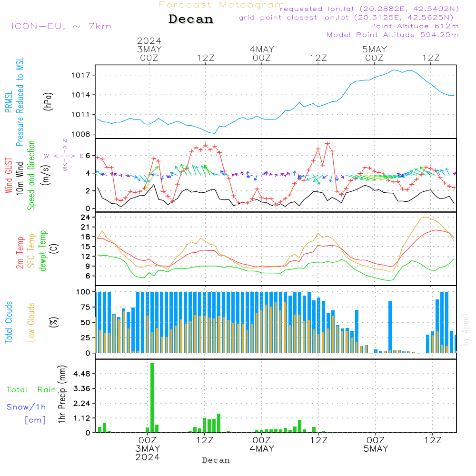Click the 5MAY label below the rain chart
The image size is (476, 476).
pyautogui.click(x=376, y=449)
